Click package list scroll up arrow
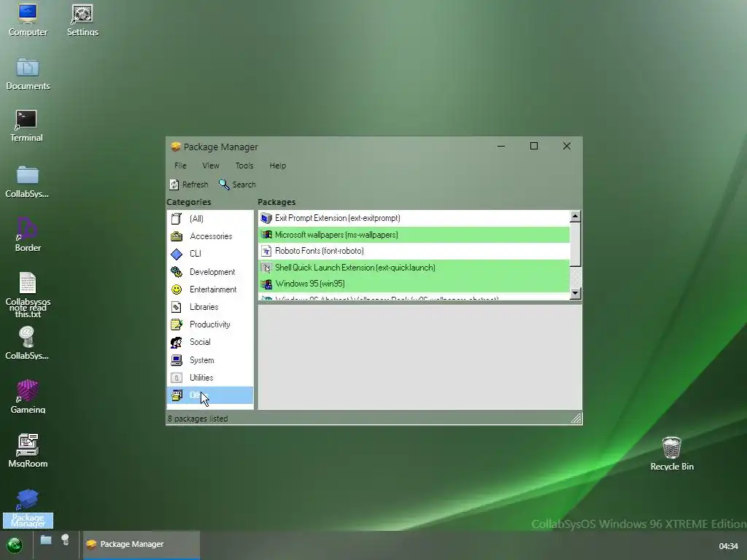 [575, 216]
